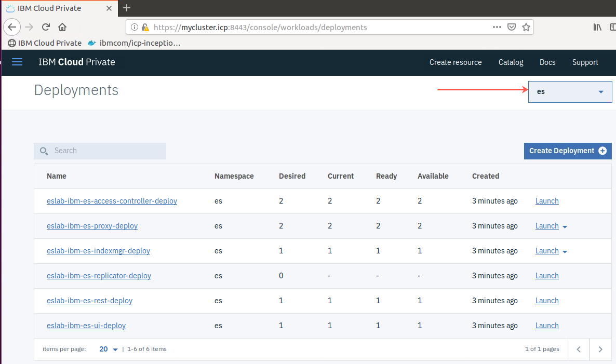616x364 pixels.
Task: Save page to Pocket icon
Action: (512, 27)
